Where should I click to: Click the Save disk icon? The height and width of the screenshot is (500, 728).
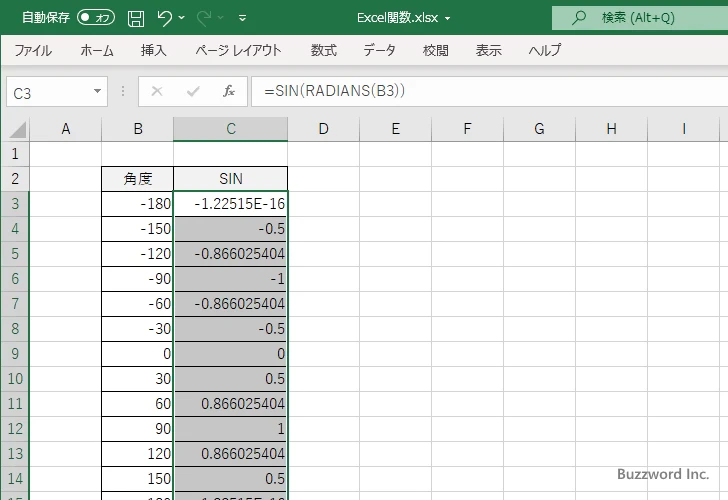(x=136, y=18)
